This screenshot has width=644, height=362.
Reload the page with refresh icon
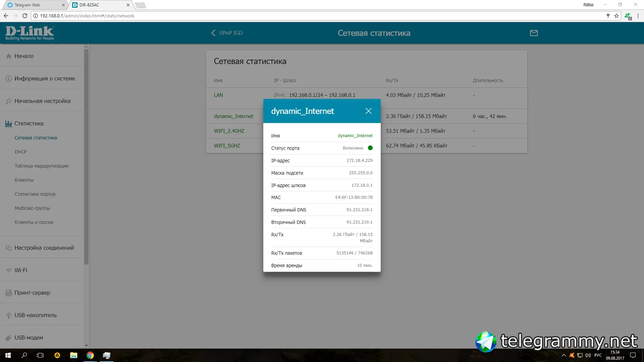pyautogui.click(x=25, y=16)
